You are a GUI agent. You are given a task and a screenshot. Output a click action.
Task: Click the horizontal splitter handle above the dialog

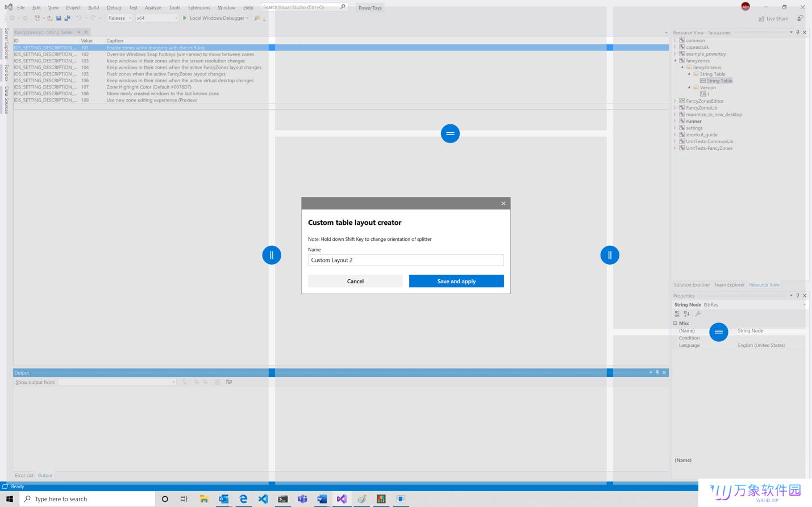pyautogui.click(x=450, y=133)
